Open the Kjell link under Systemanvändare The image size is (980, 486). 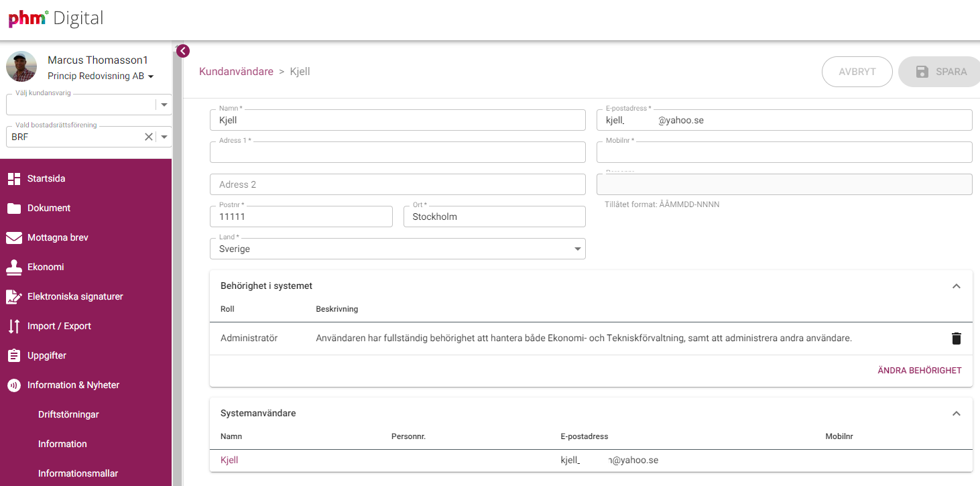(x=229, y=461)
